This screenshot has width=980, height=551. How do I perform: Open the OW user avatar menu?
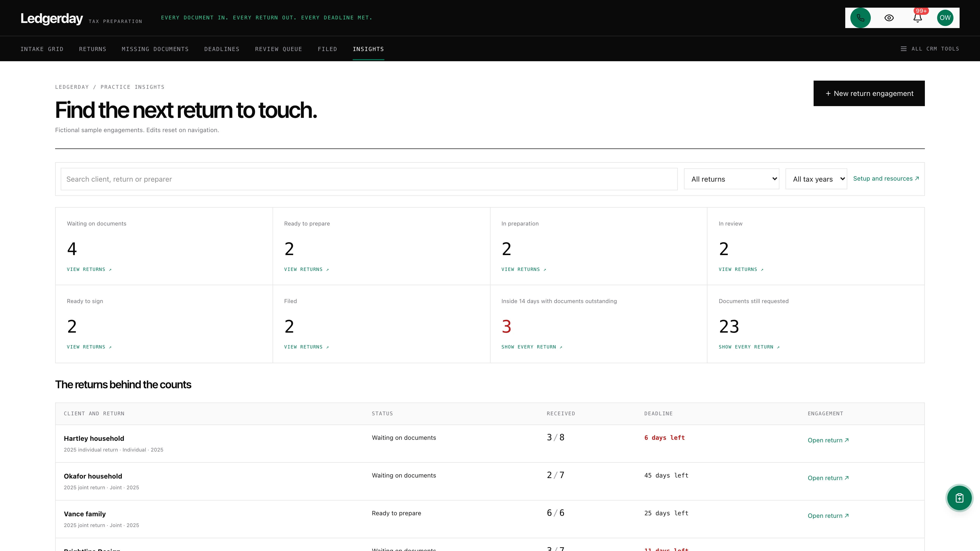(x=945, y=18)
